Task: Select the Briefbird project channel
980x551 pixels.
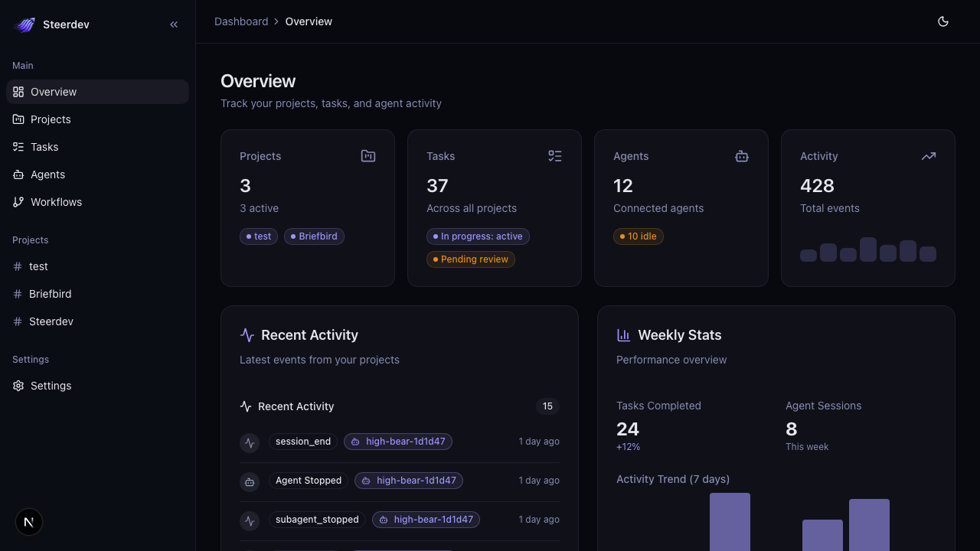Action: [x=50, y=294]
